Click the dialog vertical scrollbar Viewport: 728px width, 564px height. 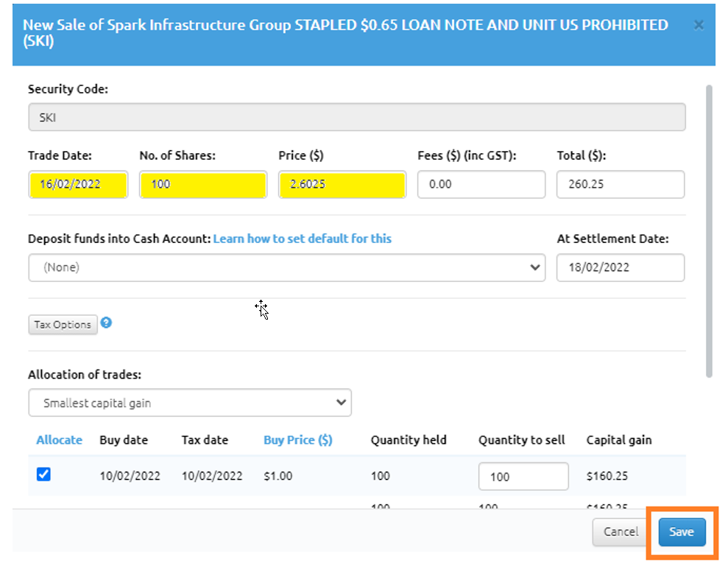[709, 231]
